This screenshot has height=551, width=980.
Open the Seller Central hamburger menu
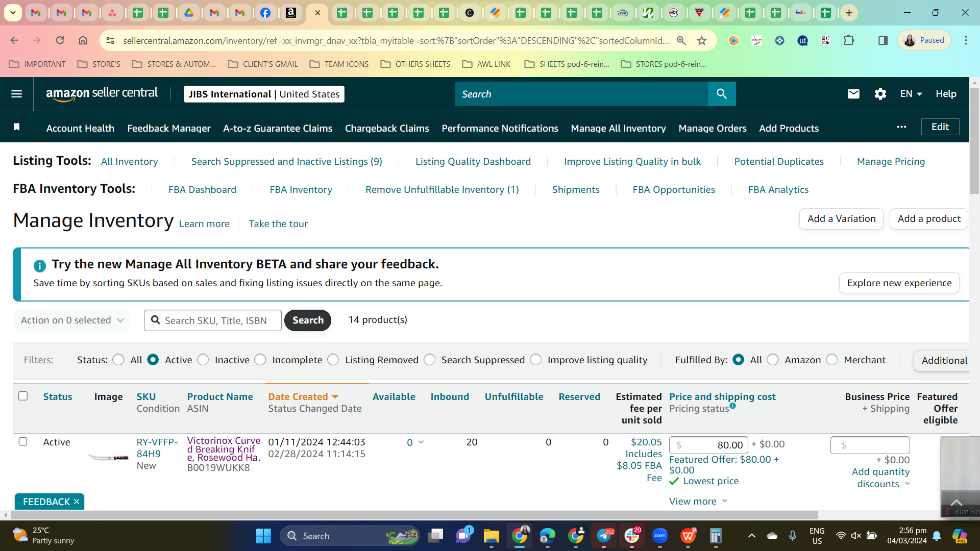17,94
